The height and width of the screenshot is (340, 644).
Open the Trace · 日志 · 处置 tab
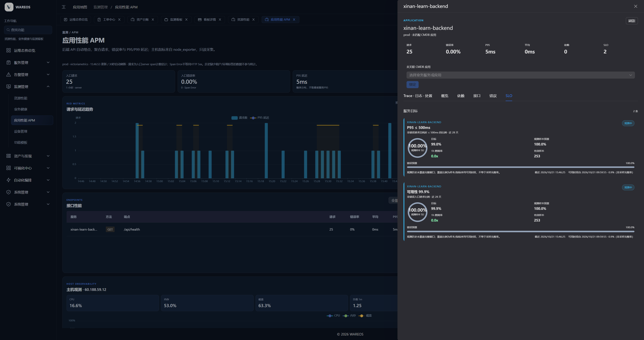[x=418, y=96]
